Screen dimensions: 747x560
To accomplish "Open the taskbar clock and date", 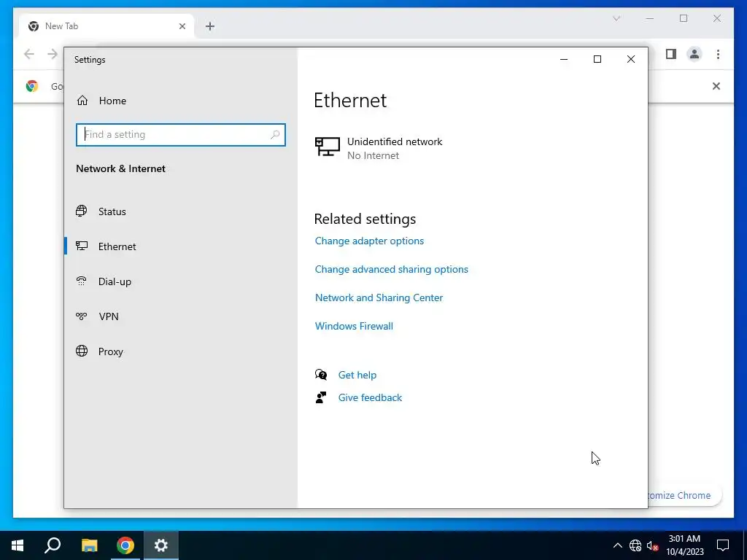I will [x=684, y=545].
